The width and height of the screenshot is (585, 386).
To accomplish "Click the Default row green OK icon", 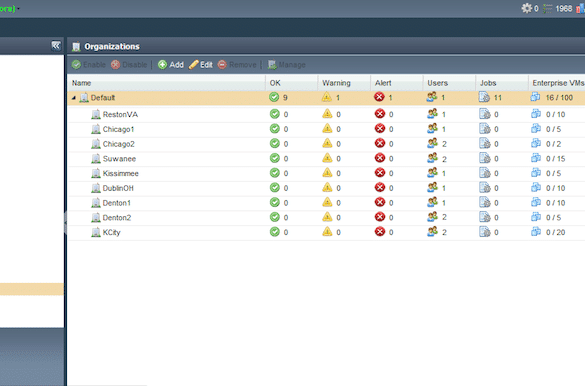I will [x=274, y=97].
